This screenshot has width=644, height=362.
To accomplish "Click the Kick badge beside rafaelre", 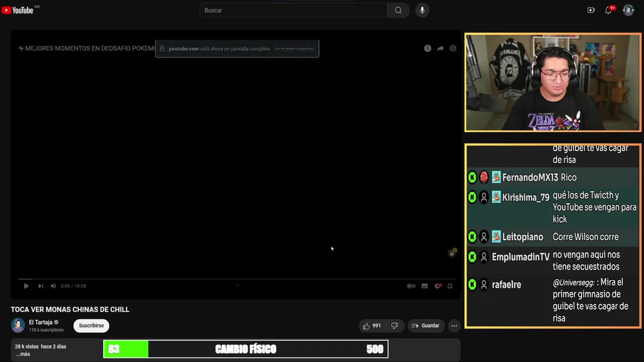I will point(472,285).
